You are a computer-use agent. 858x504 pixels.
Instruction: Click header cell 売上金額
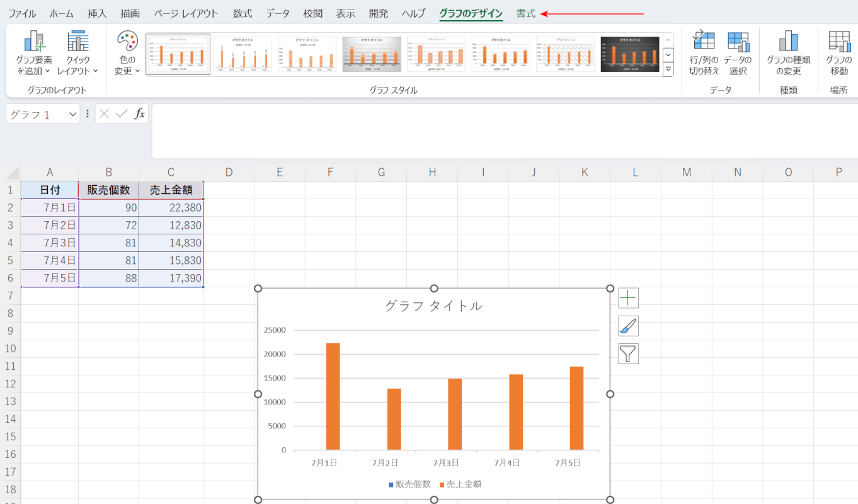click(171, 190)
